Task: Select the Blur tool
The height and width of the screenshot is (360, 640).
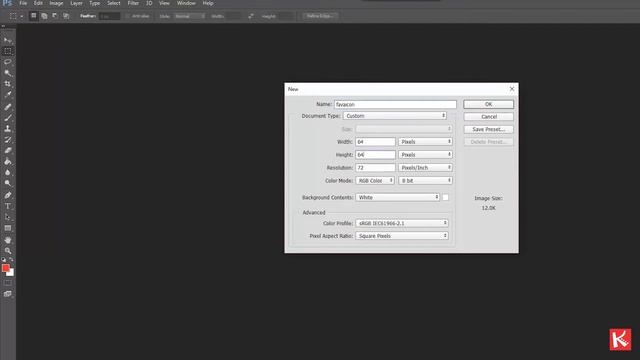Action: pyautogui.click(x=8, y=173)
